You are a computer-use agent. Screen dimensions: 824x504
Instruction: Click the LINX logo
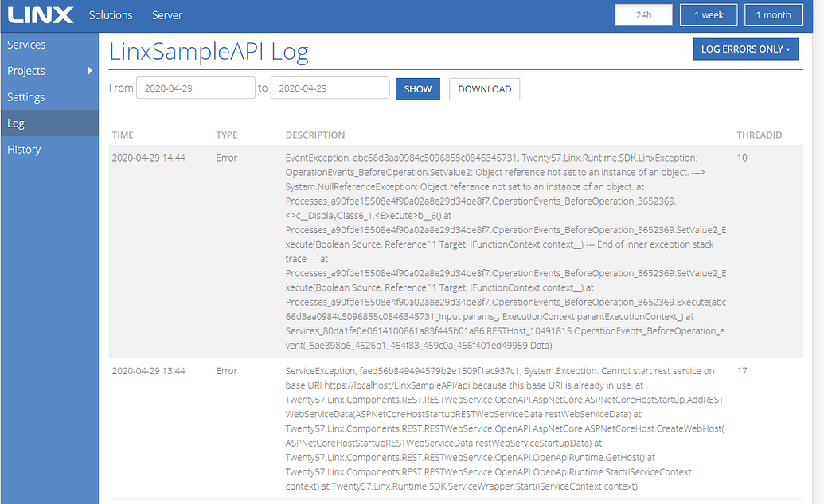[x=41, y=14]
